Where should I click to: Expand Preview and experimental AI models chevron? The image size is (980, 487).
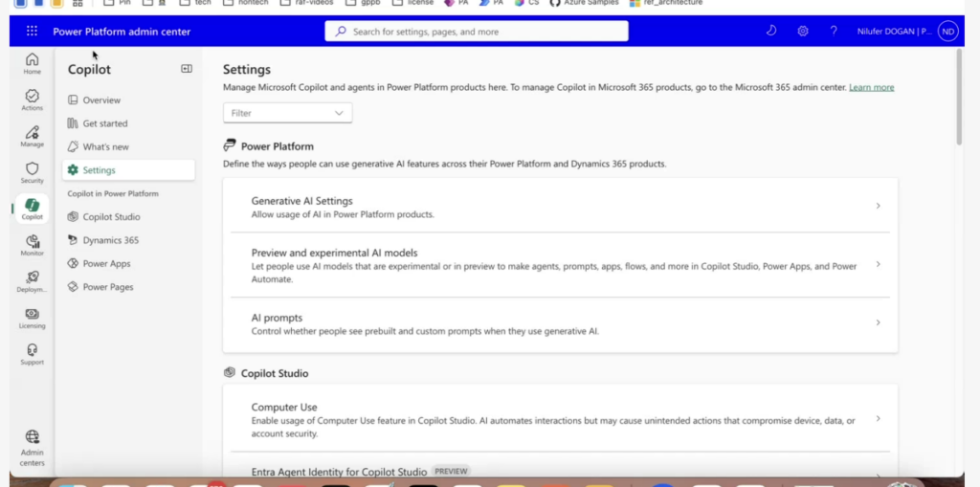point(879,264)
